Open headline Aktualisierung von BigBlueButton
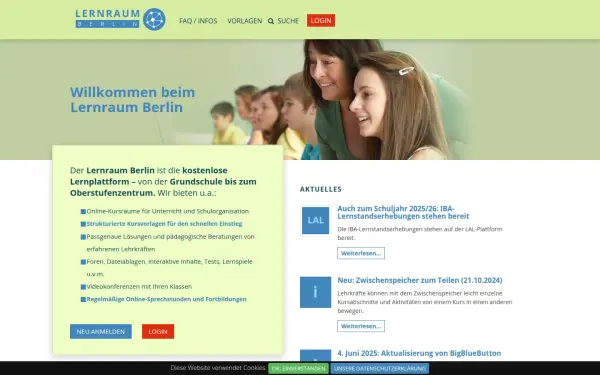Image resolution: width=600 pixels, height=375 pixels. [419, 353]
